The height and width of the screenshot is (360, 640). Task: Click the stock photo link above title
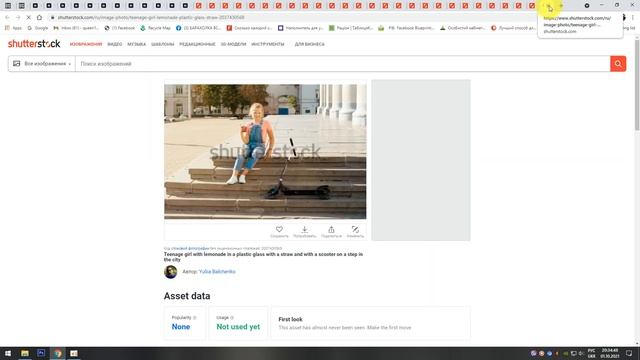[x=190, y=248]
